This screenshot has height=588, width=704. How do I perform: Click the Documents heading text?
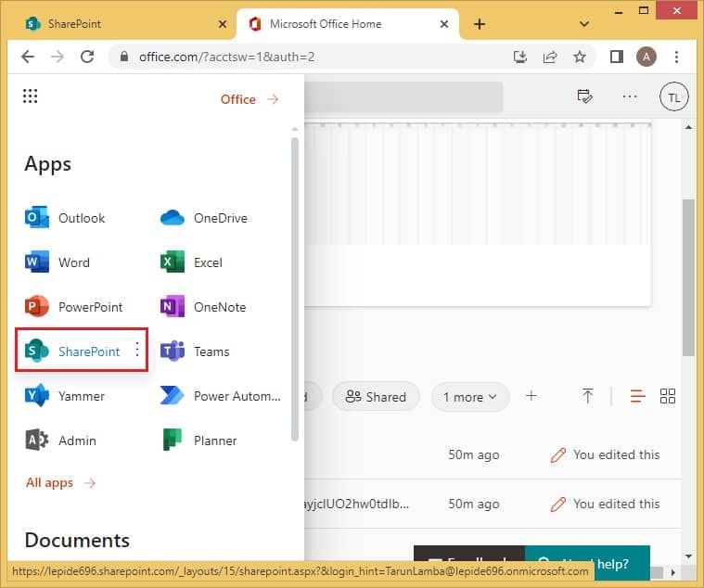point(77,540)
